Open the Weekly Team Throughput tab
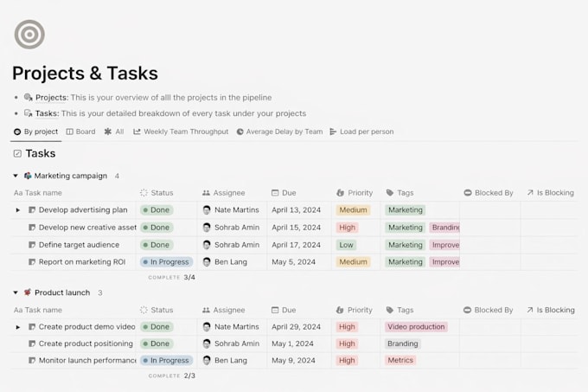The width and height of the screenshot is (588, 392). tap(181, 132)
